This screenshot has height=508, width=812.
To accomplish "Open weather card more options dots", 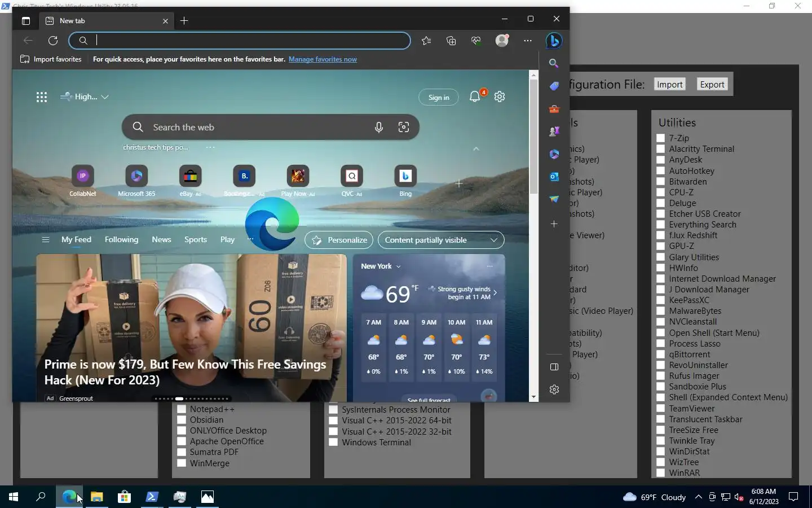I will point(489,266).
